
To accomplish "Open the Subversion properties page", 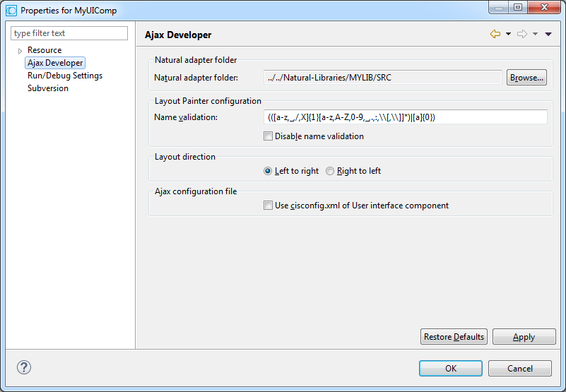I will (x=47, y=88).
